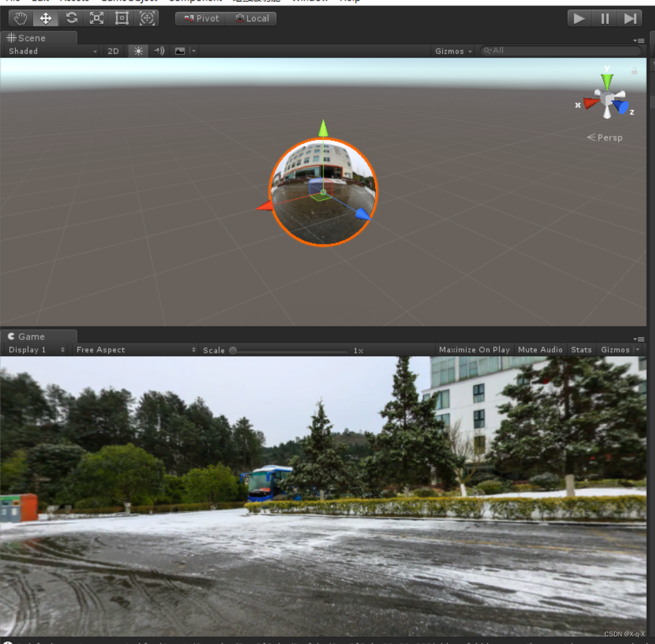Viewport: 655px width, 644px height.
Task: Toggle scene lighting
Action: point(138,51)
